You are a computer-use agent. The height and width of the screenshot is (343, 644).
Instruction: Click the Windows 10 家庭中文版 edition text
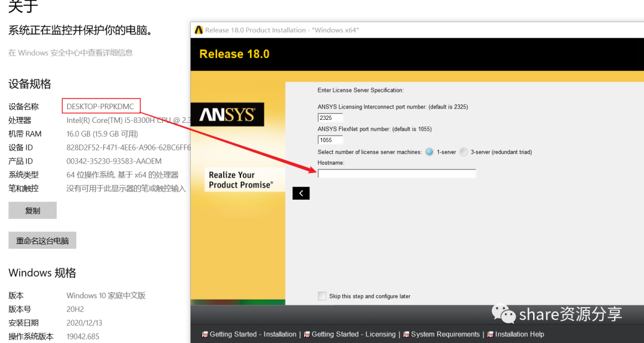tap(106, 295)
